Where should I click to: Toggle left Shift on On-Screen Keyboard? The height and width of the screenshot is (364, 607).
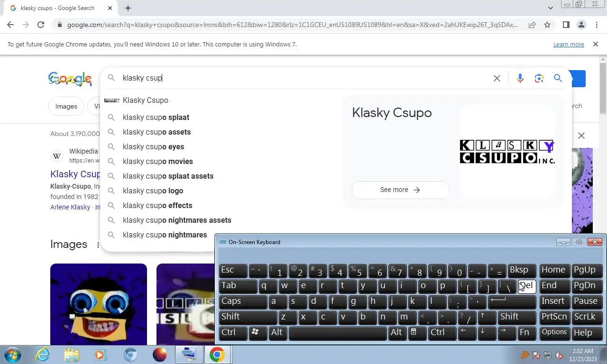(248, 318)
